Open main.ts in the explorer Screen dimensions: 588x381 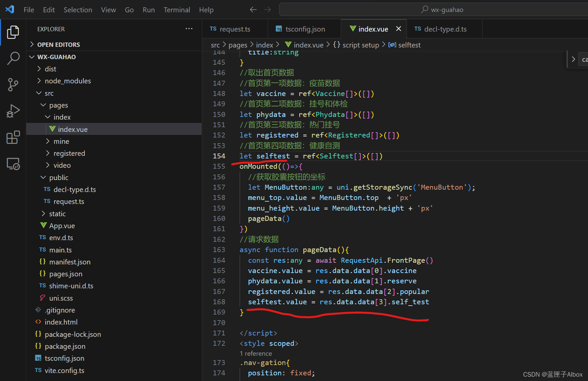coord(114,250)
